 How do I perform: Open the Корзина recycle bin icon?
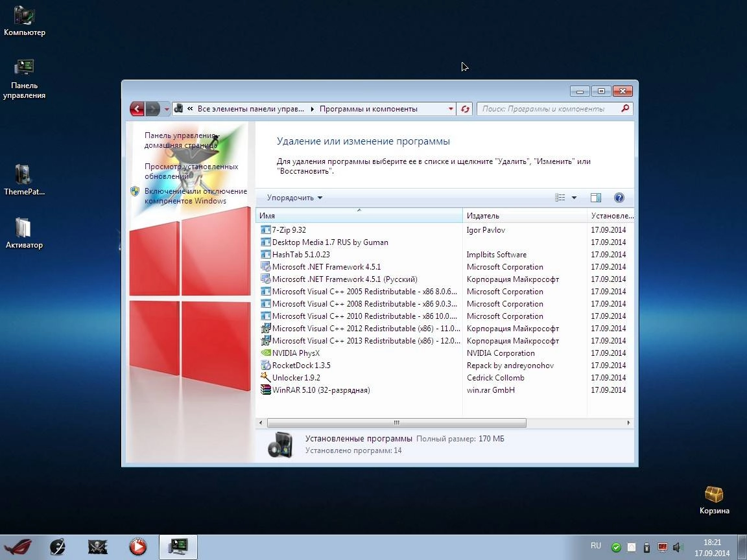tap(714, 500)
